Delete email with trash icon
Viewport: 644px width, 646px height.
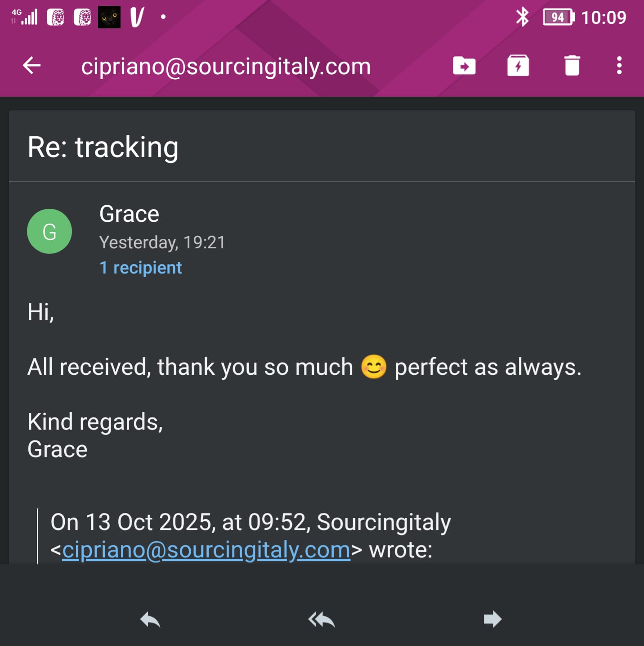[572, 66]
